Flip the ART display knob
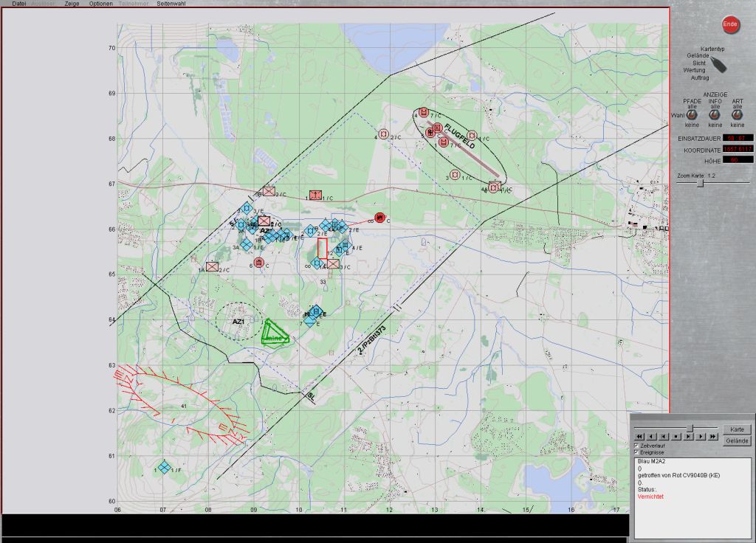Image resolution: width=756 pixels, height=543 pixels. 737,115
